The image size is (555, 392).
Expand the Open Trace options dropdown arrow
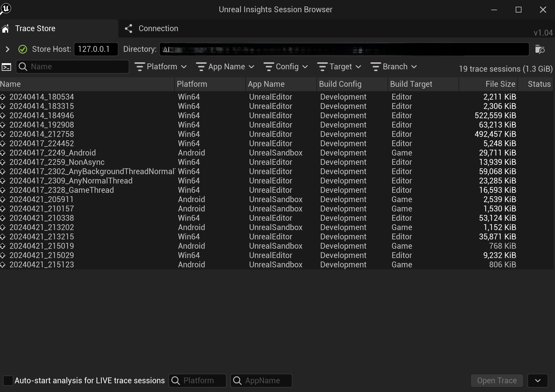(x=538, y=380)
